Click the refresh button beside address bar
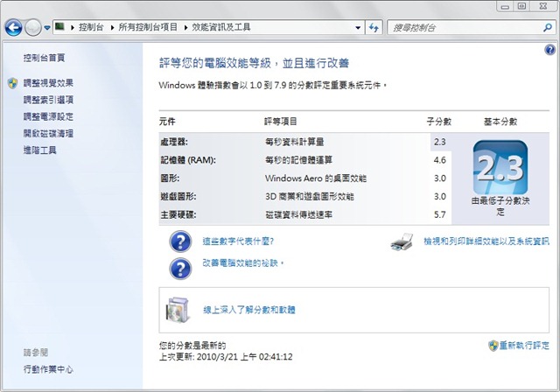The height and width of the screenshot is (392, 560). click(374, 27)
